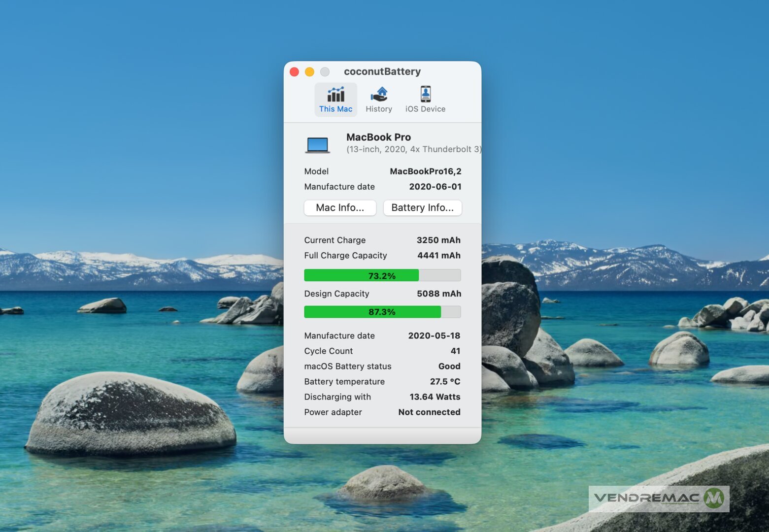
Task: Close the coconutBattery window
Action: coord(295,72)
